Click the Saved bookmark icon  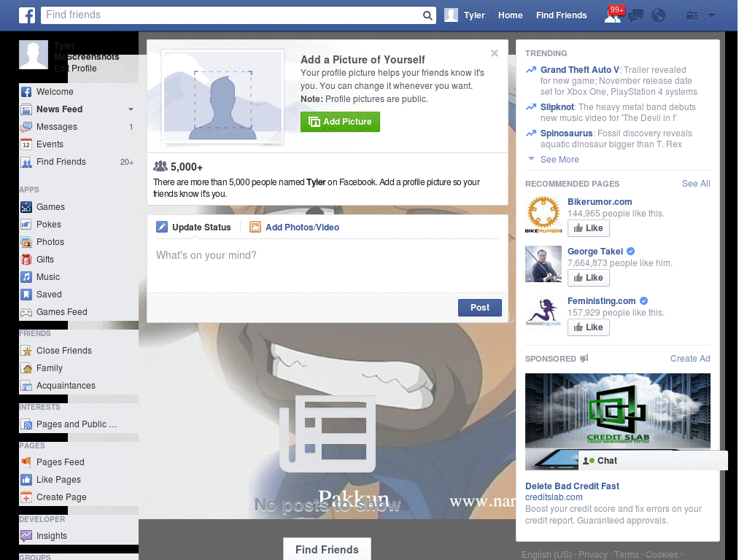(26, 295)
